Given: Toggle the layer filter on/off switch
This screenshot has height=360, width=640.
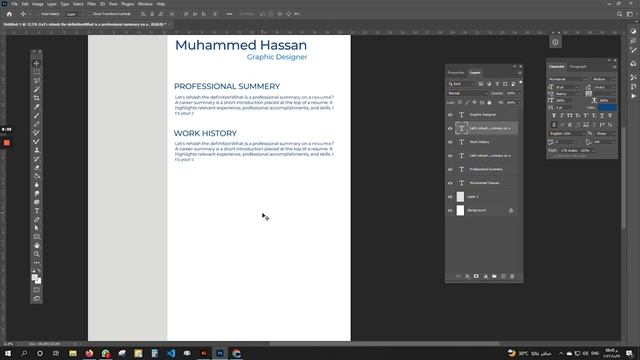Looking at the screenshot, I should (520, 83).
